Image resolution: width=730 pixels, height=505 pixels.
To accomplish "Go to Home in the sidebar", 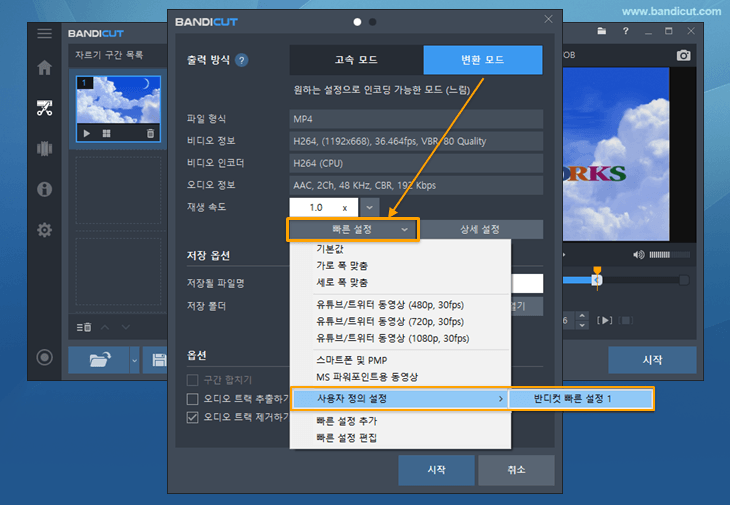I will click(x=44, y=68).
